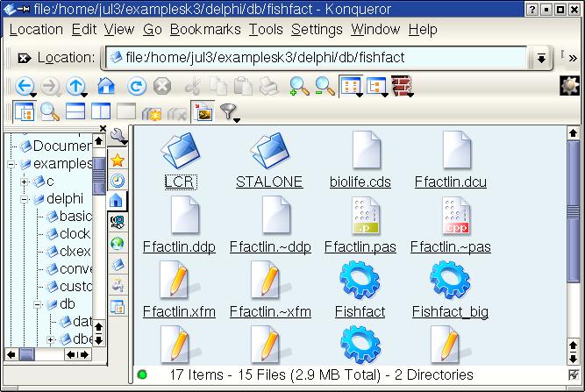Image resolution: width=585 pixels, height=392 pixels.
Task: Go back with the Back arrow
Action: coord(25,86)
